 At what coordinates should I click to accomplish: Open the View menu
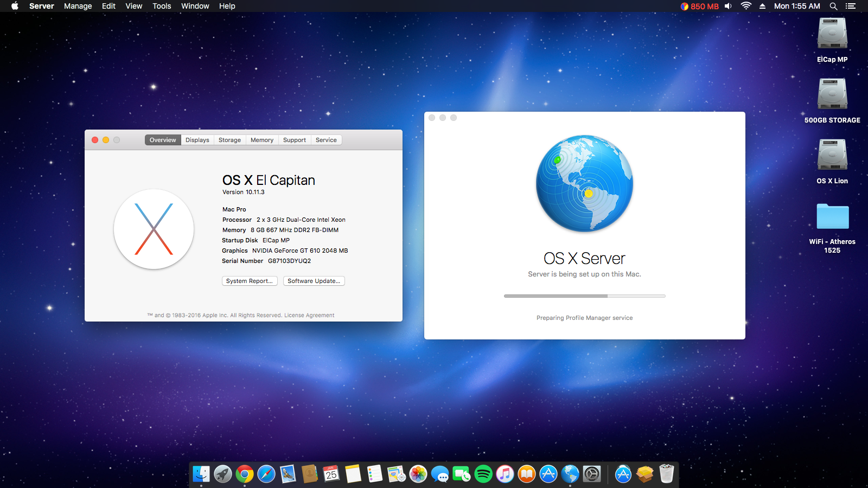point(134,6)
